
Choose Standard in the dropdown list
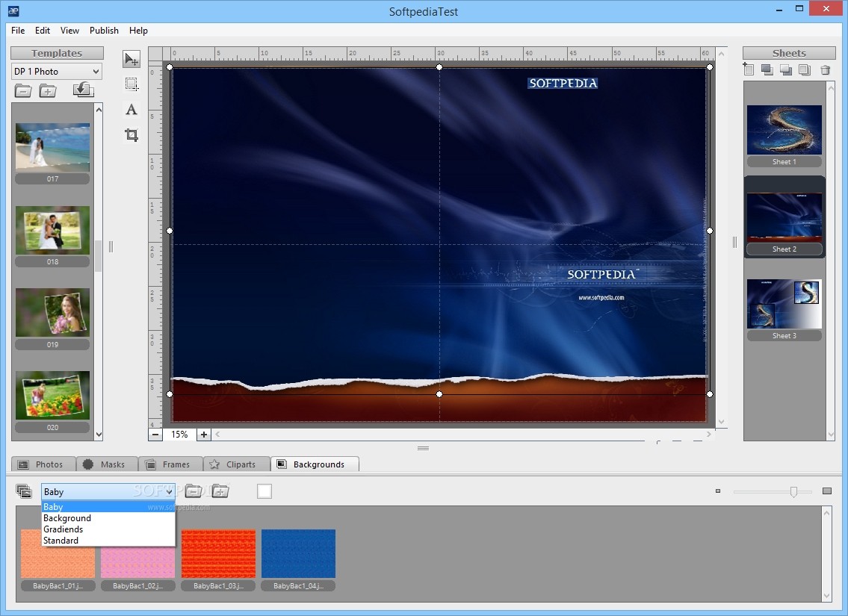[108, 541]
